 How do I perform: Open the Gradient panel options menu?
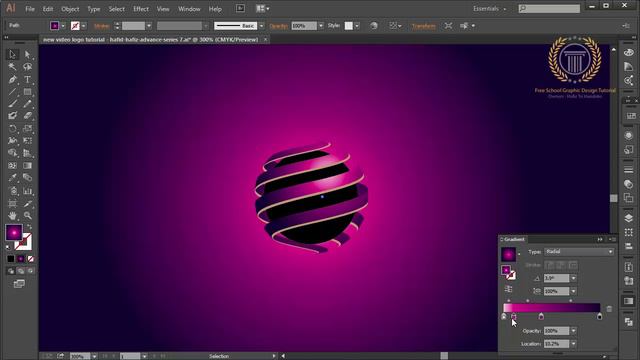click(612, 240)
